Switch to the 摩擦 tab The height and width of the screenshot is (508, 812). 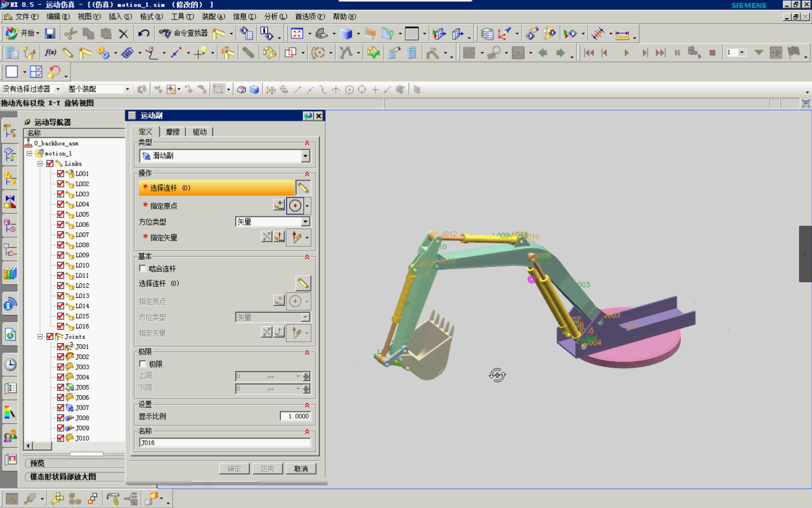(173, 132)
